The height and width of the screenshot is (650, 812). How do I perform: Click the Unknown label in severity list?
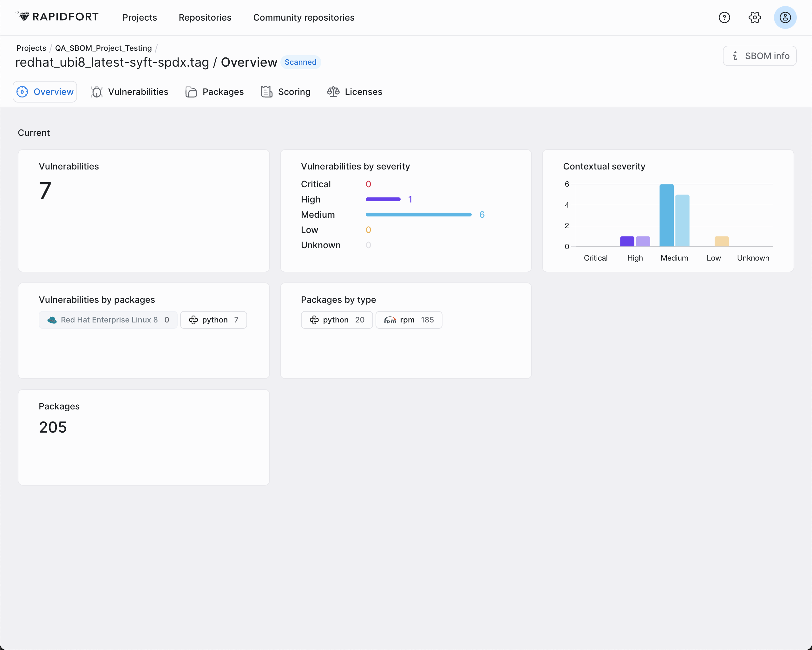(x=320, y=245)
